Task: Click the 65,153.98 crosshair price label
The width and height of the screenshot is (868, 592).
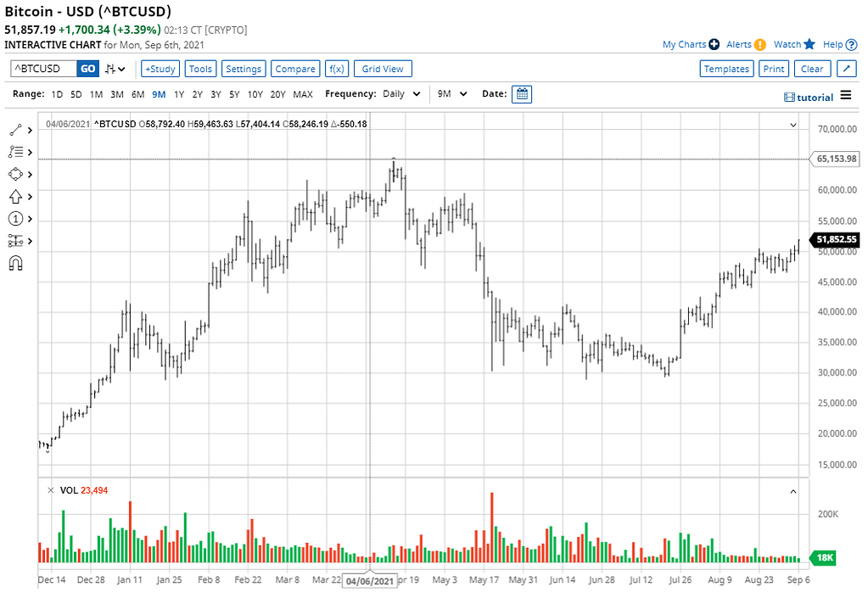Action: [x=836, y=159]
